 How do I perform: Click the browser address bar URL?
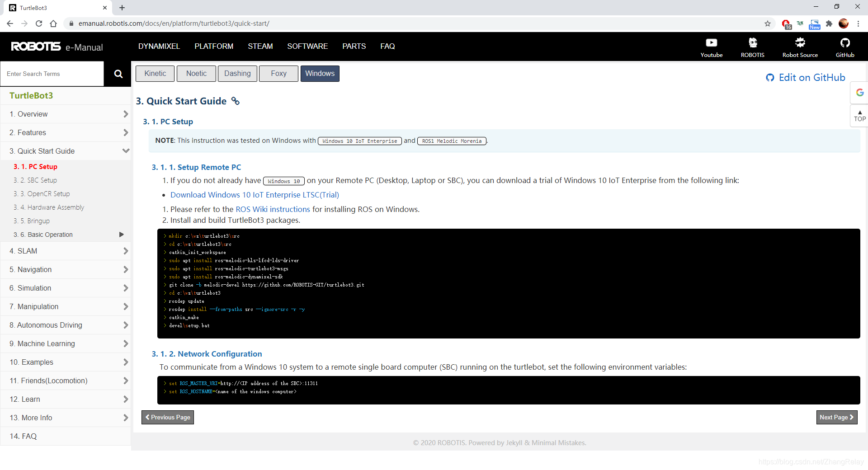click(x=174, y=23)
